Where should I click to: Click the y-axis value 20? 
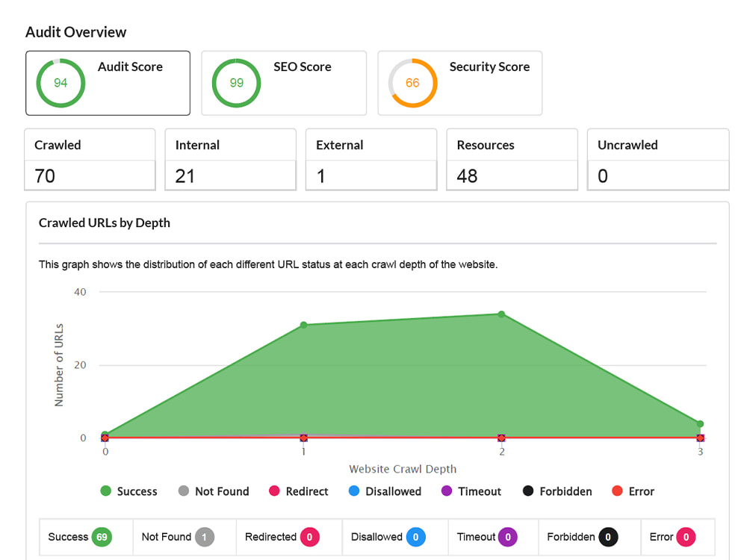80,365
